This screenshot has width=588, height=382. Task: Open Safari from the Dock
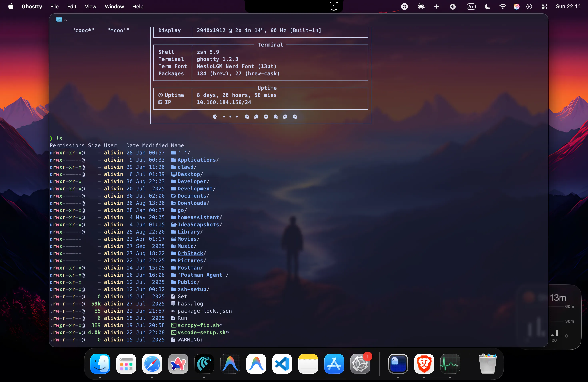(x=152, y=364)
